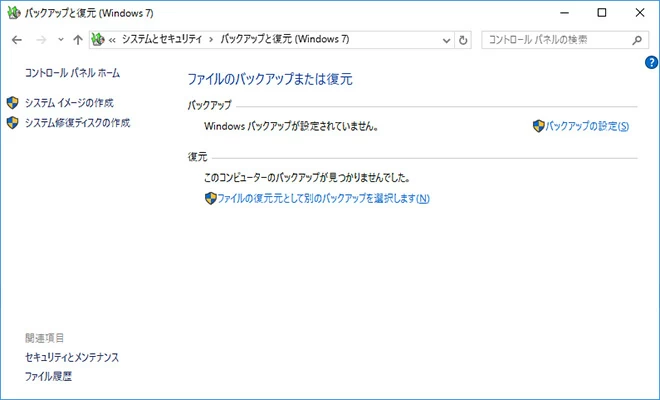Click shield icon beside システム修復ディスクの作成

point(13,123)
